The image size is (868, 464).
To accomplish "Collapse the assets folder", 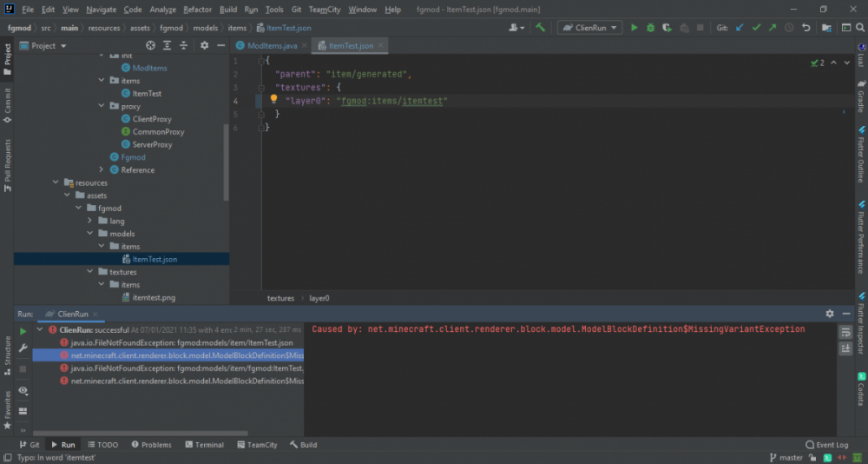I will pyautogui.click(x=67, y=196).
